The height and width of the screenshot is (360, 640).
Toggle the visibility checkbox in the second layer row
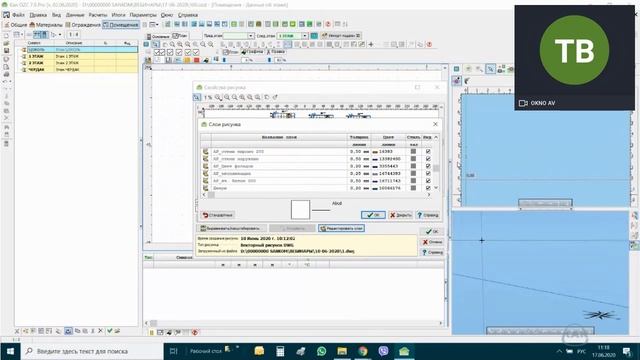click(428, 159)
